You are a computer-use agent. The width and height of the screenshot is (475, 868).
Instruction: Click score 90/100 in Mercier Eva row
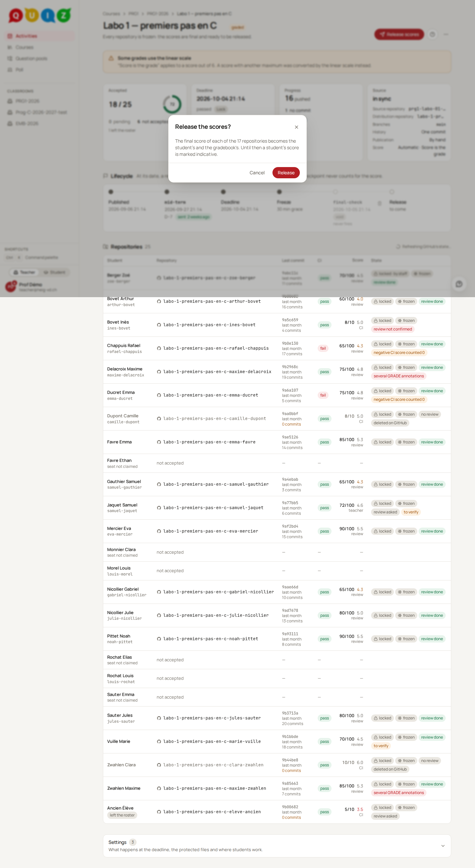pyautogui.click(x=347, y=529)
